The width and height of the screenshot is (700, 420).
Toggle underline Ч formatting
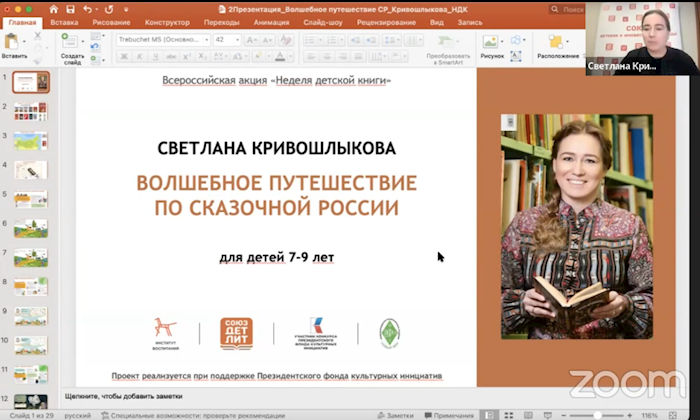click(155, 57)
